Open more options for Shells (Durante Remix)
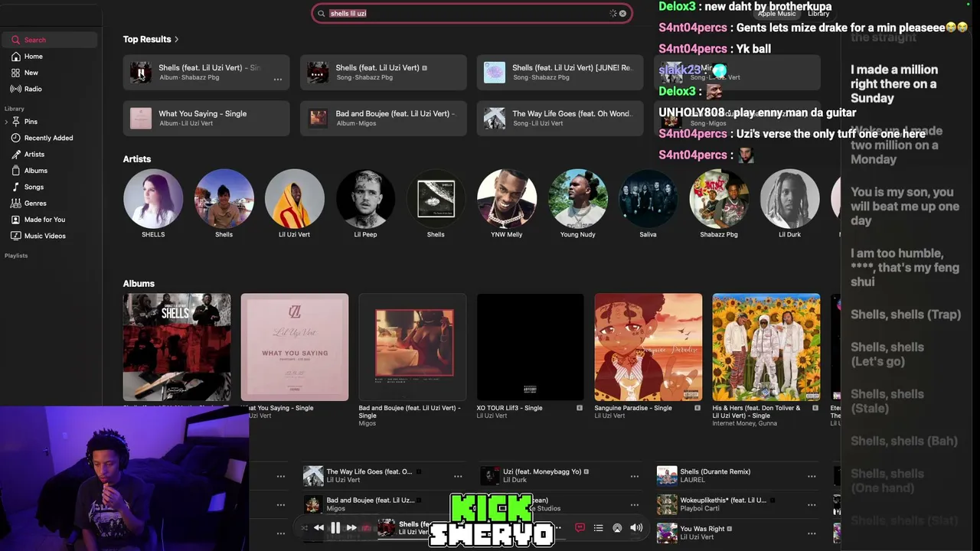The width and height of the screenshot is (980, 551). [812, 476]
